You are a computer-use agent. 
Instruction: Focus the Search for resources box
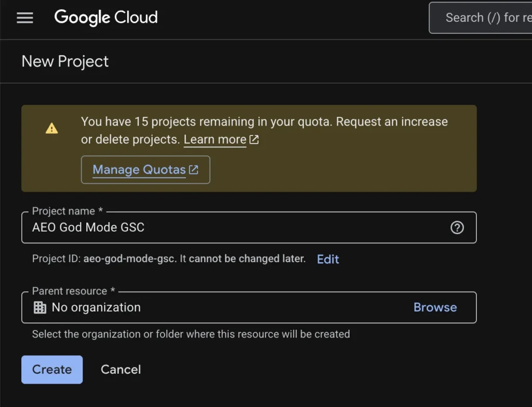click(483, 18)
